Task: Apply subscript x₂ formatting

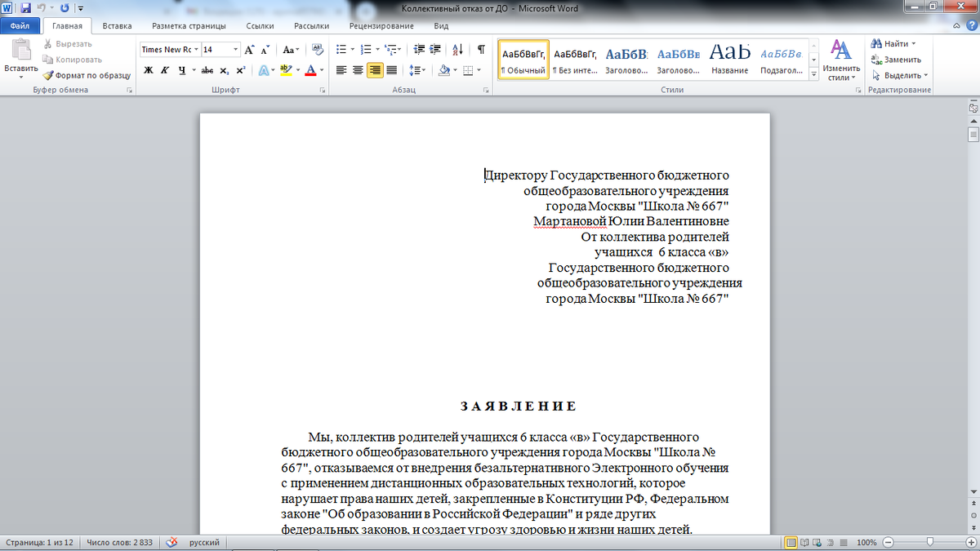Action: [x=225, y=70]
